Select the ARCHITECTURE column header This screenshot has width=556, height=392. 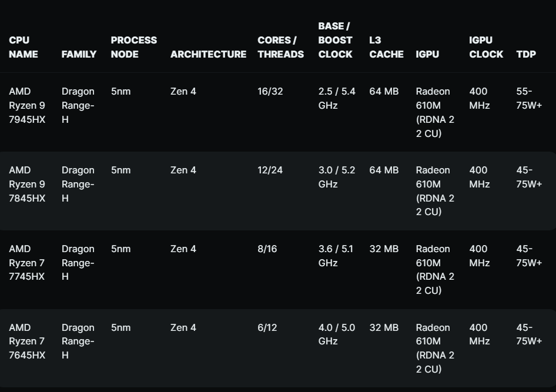click(208, 54)
